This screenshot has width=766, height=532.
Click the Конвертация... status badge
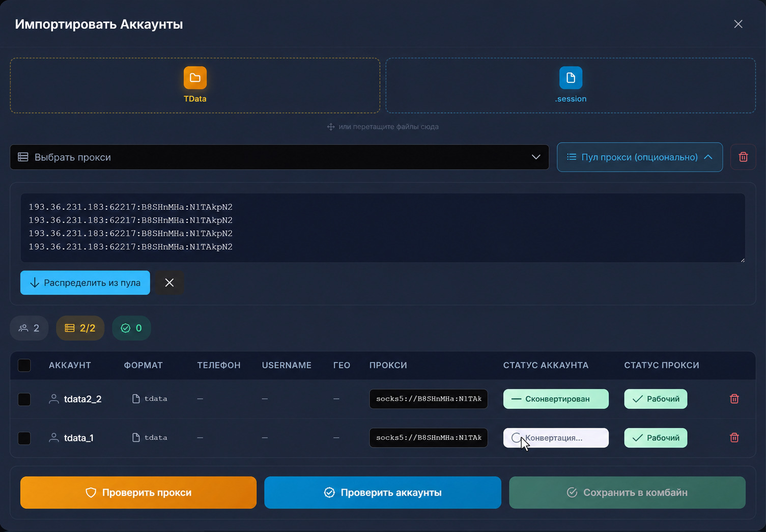(556, 437)
